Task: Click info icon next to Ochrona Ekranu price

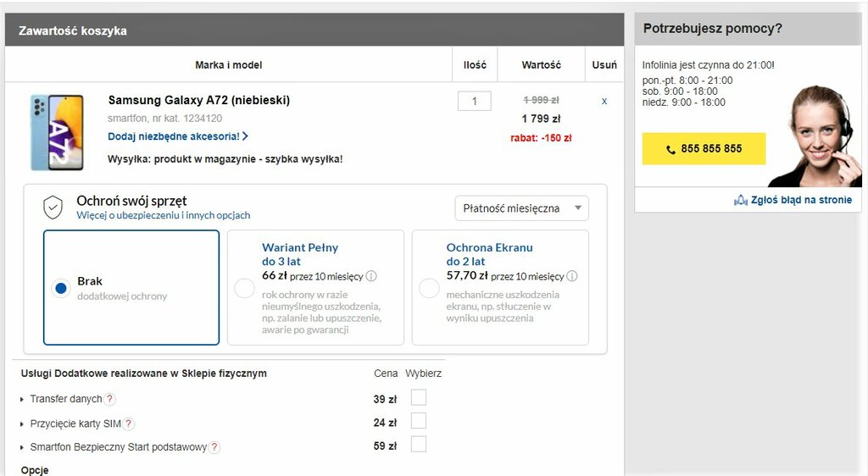Action: click(572, 276)
